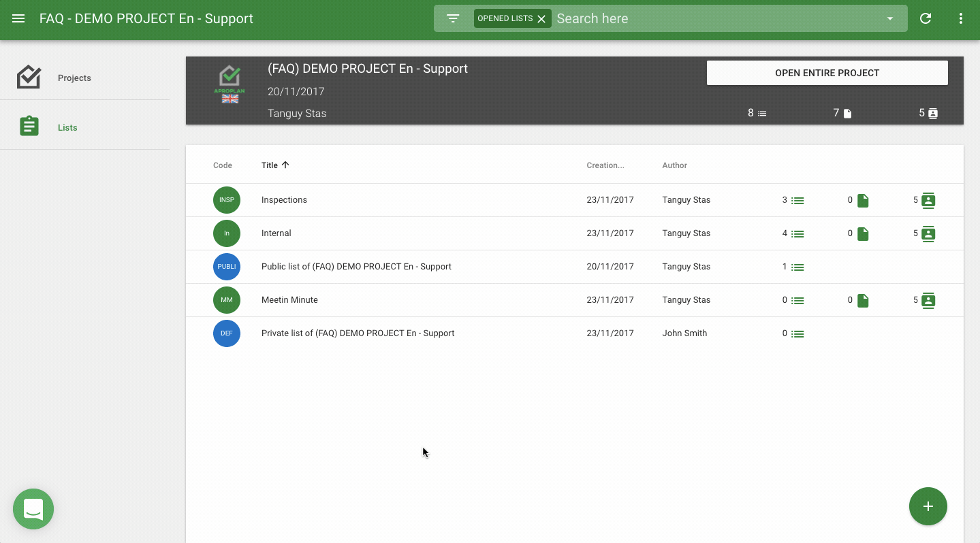Click the Search here field
Image resolution: width=980 pixels, height=543 pixels.
[x=715, y=18]
